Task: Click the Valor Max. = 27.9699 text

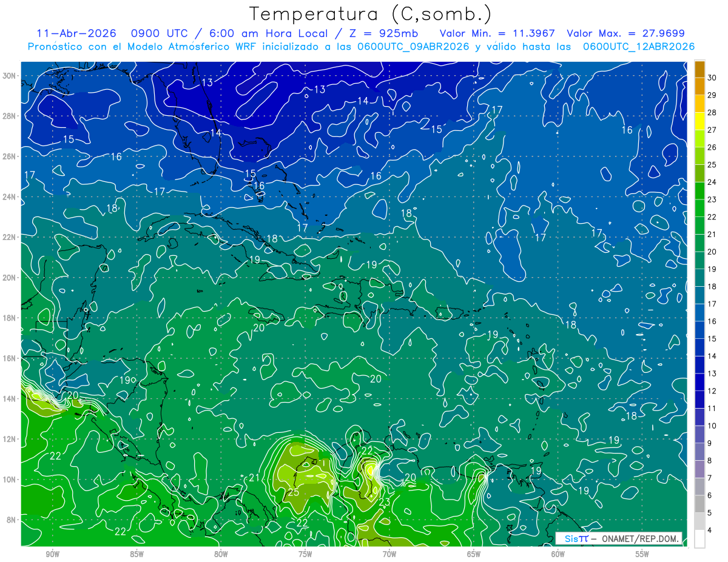Action: pos(625,33)
